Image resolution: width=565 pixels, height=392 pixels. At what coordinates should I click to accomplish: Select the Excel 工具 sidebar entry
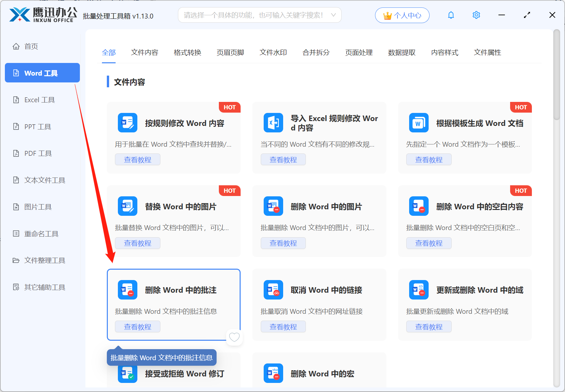click(40, 100)
